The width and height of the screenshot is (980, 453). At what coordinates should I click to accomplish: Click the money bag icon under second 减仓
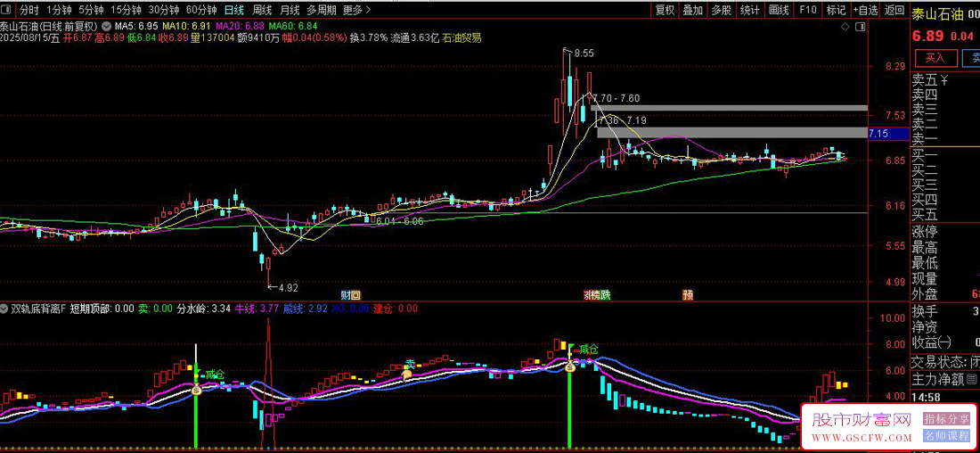coord(570,367)
